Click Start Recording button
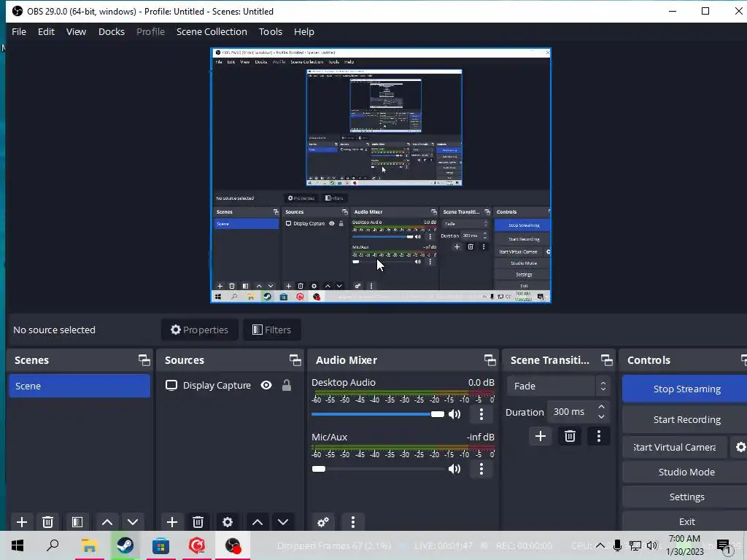 coord(686,419)
